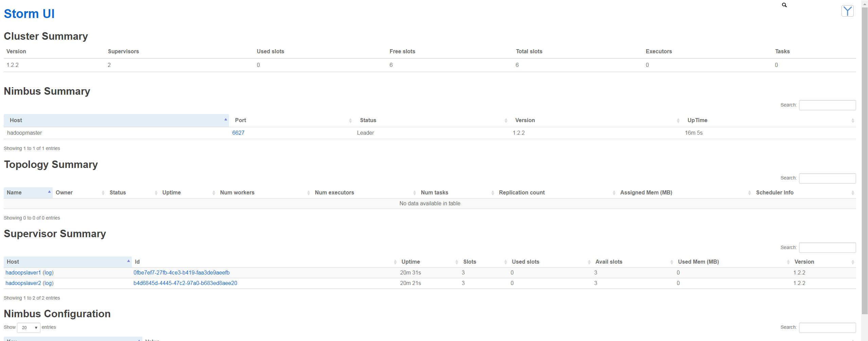Sort Supervisor Summary by Uptime column

click(x=429, y=262)
